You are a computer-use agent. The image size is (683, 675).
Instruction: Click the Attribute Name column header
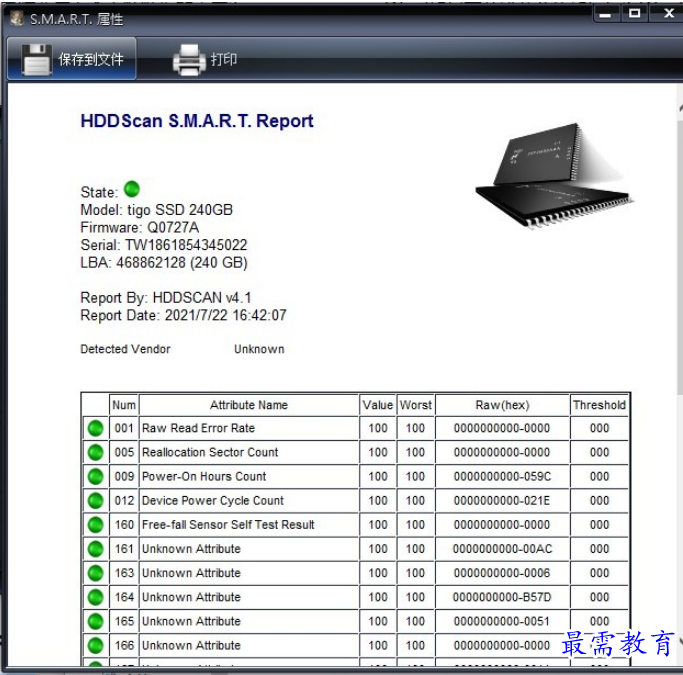pyautogui.click(x=249, y=405)
